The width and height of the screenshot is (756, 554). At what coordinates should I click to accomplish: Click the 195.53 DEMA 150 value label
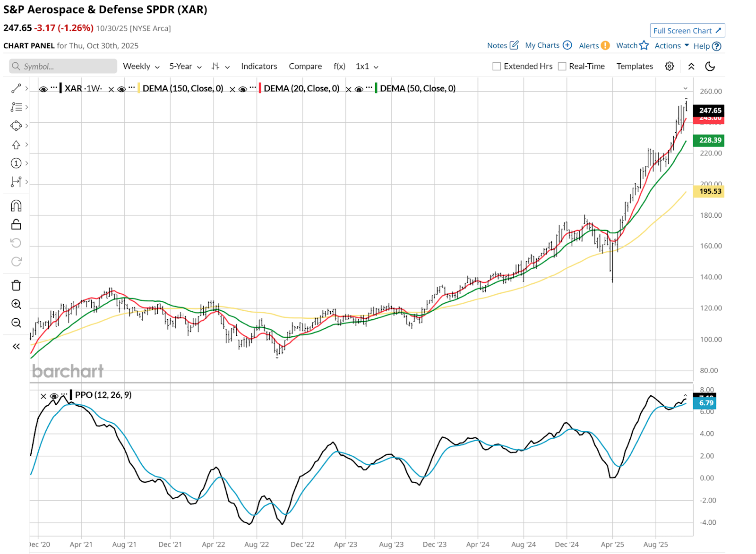[x=709, y=191]
